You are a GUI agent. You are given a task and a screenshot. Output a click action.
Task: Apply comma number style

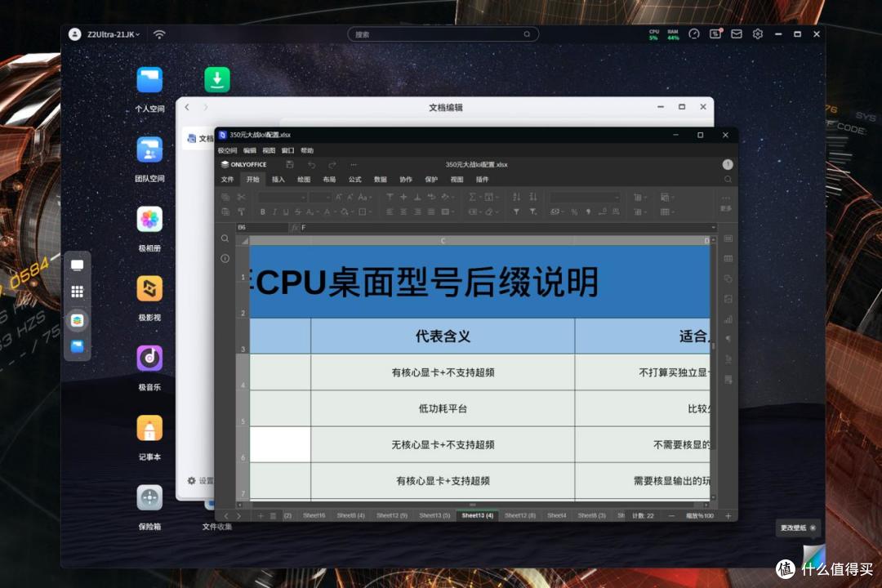coord(588,212)
